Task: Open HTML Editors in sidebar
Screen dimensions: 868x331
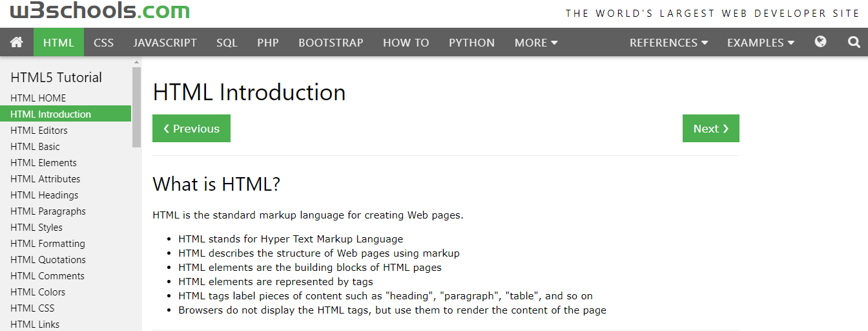Action: coord(39,131)
